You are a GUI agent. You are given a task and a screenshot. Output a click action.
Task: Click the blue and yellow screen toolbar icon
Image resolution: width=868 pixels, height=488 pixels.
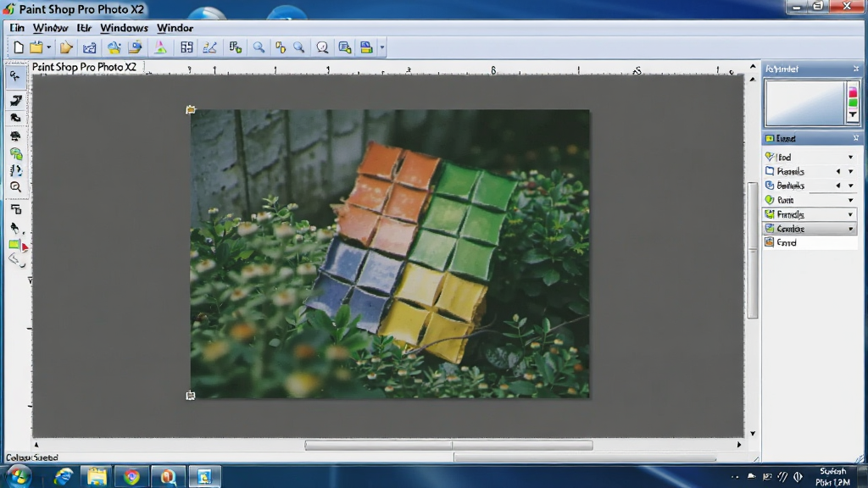click(x=366, y=47)
